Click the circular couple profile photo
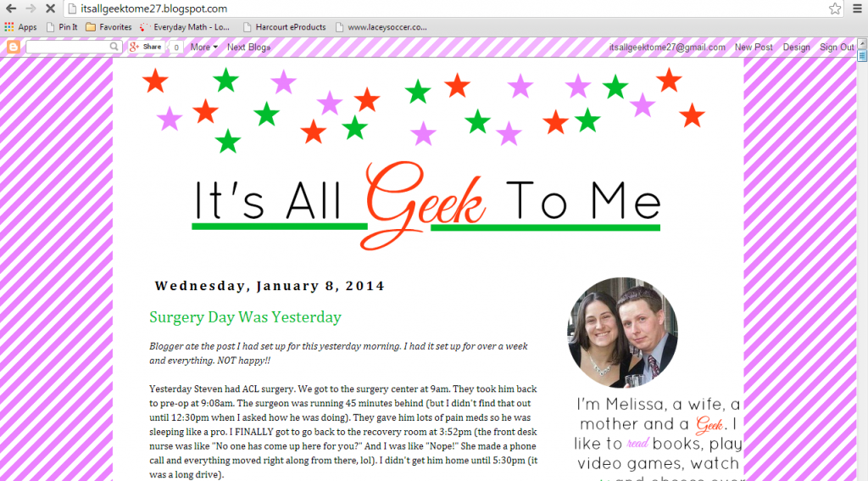Viewport: 868px width, 481px height. [622, 333]
